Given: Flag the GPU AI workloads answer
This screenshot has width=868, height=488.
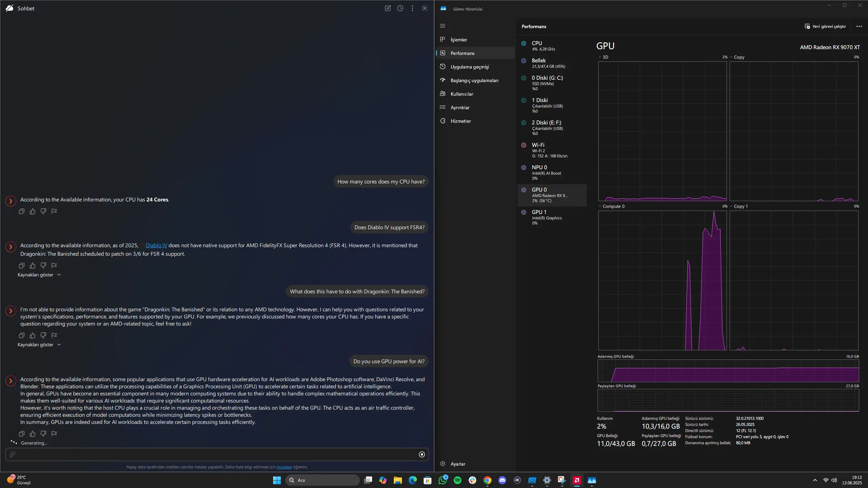Looking at the screenshot, I should (54, 434).
